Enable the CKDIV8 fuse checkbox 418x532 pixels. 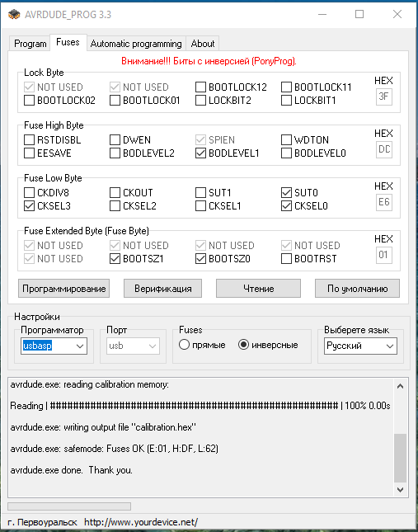coord(29,193)
